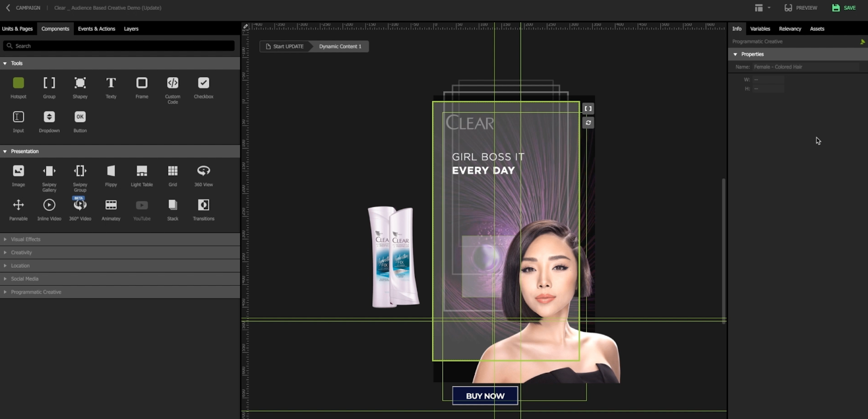Image resolution: width=868 pixels, height=419 pixels.
Task: Select the Checkbox component tool
Action: point(203,83)
